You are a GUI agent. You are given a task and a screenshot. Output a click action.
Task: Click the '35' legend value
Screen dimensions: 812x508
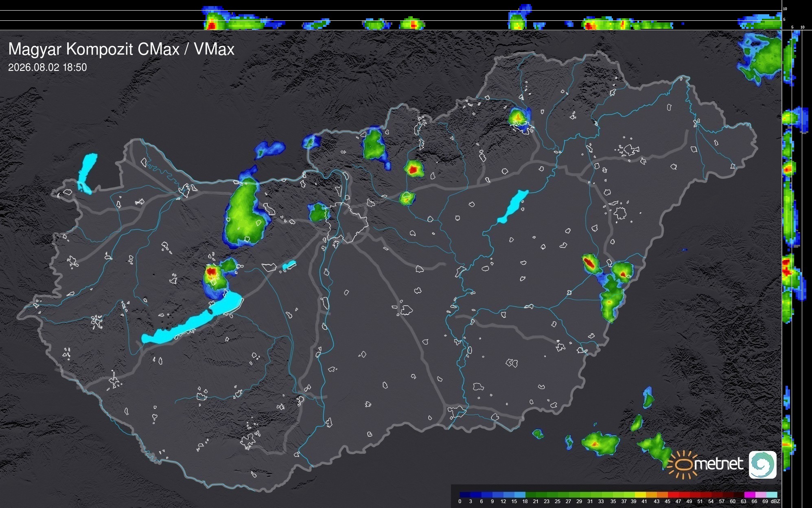[x=613, y=501]
